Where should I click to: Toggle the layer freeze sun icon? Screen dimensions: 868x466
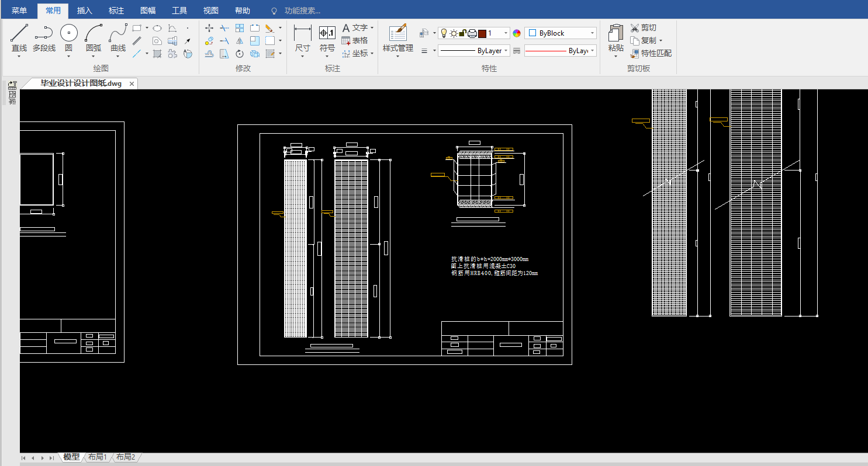453,33
